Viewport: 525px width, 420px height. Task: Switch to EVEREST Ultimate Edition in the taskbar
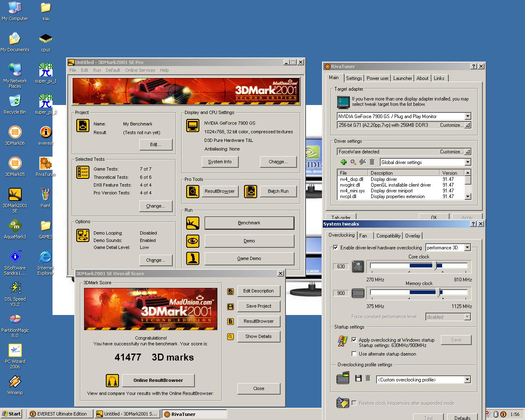61,414
